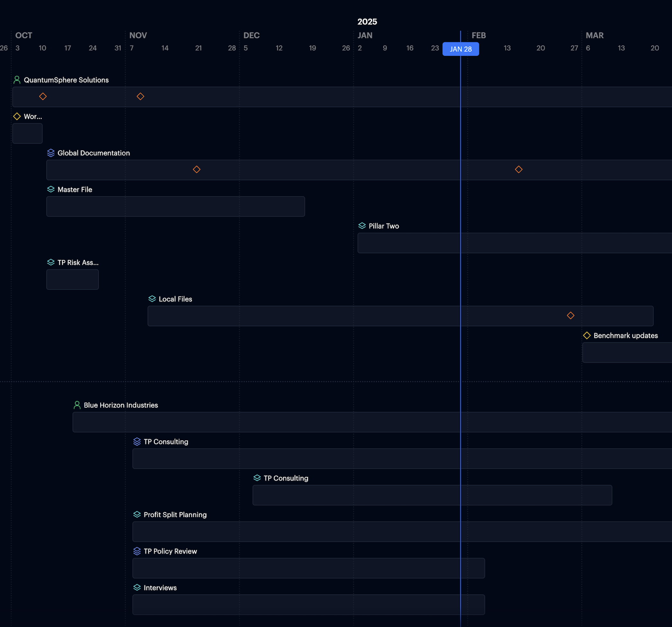Select the first orange milestone in QuantumSphere bar
The height and width of the screenshot is (627, 672).
pos(43,96)
